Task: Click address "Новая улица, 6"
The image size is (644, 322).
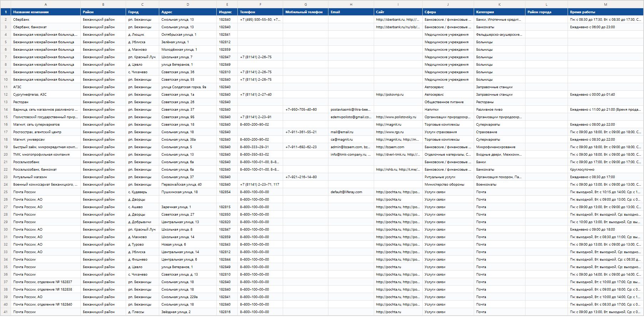Action: pyautogui.click(x=188, y=245)
